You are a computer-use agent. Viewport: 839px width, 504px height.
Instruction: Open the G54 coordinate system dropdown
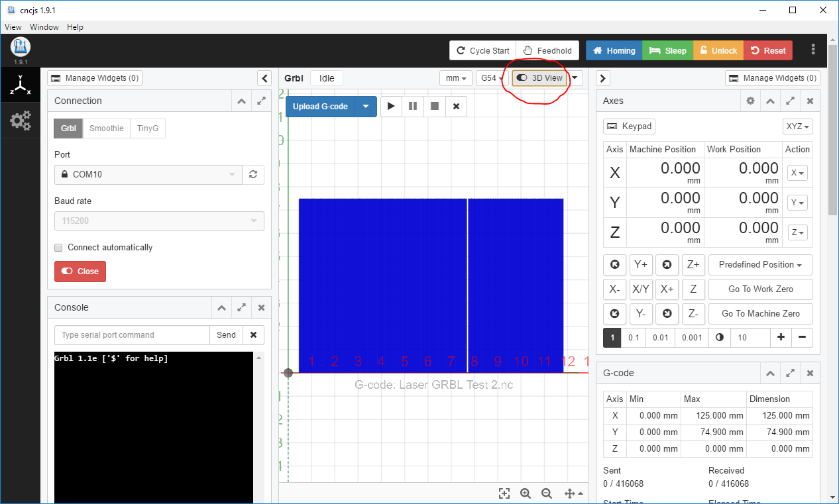(492, 78)
